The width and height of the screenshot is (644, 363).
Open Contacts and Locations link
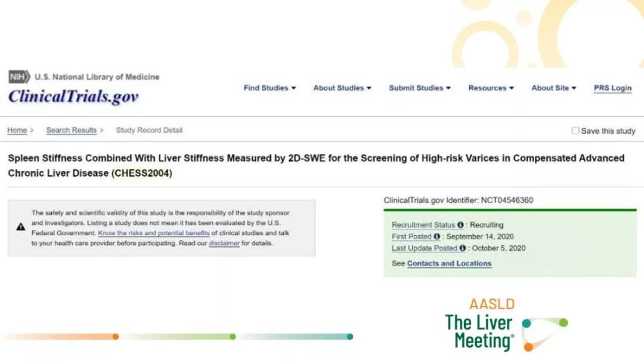(449, 263)
